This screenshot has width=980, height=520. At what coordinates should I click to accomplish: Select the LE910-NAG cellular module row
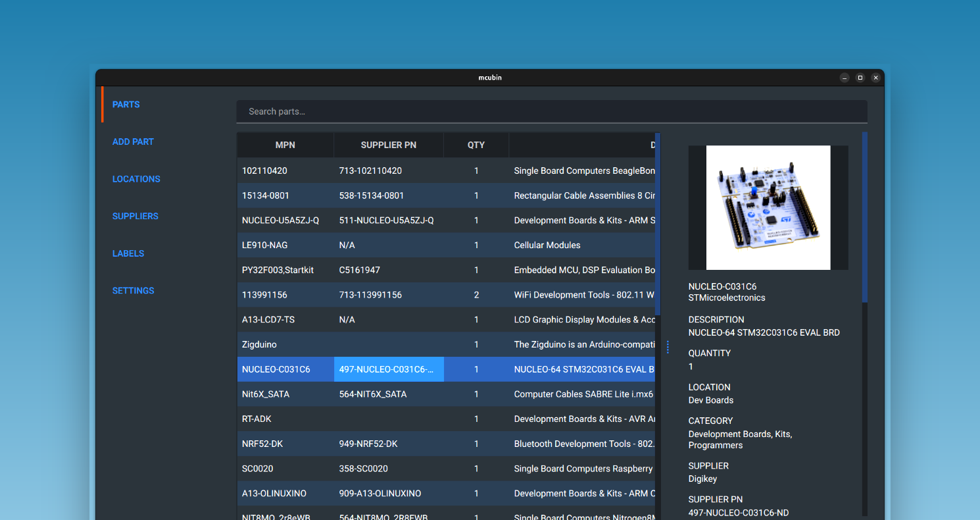[285, 245]
